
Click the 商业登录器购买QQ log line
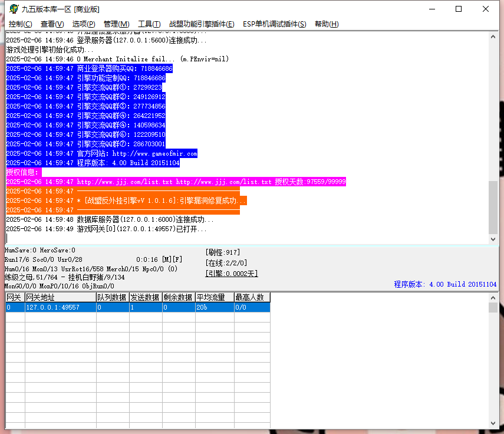pyautogui.click(x=90, y=68)
